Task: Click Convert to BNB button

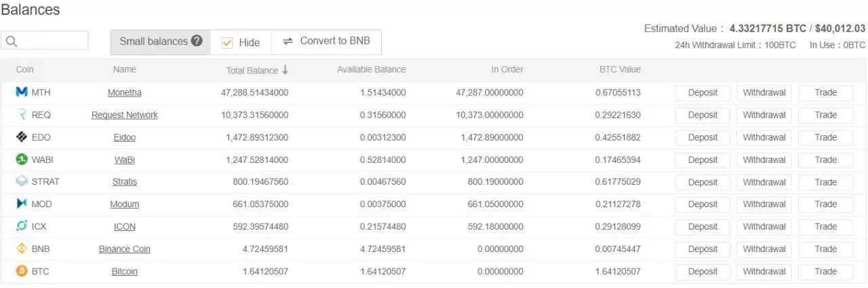Action: click(x=326, y=41)
